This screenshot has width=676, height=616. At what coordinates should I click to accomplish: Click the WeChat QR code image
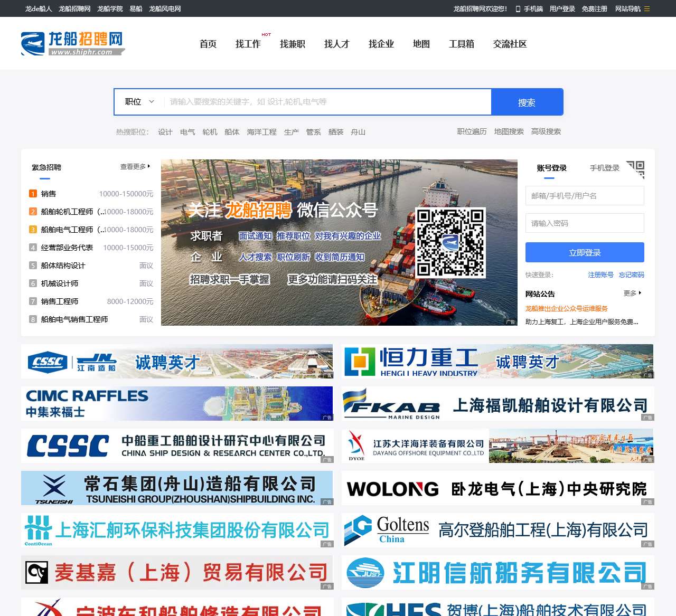coord(450,242)
